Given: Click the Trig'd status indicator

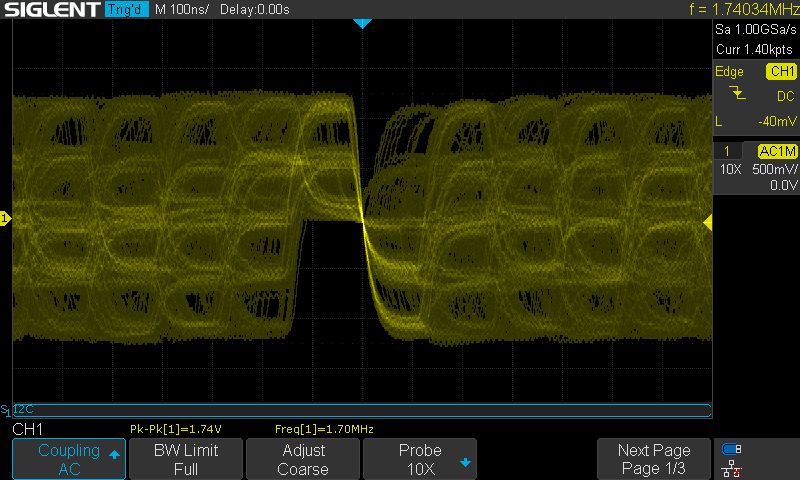Looking at the screenshot, I should (125, 9).
